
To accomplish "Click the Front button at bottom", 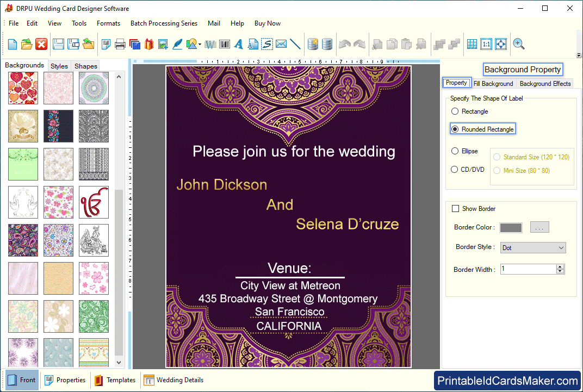I will click(x=22, y=380).
